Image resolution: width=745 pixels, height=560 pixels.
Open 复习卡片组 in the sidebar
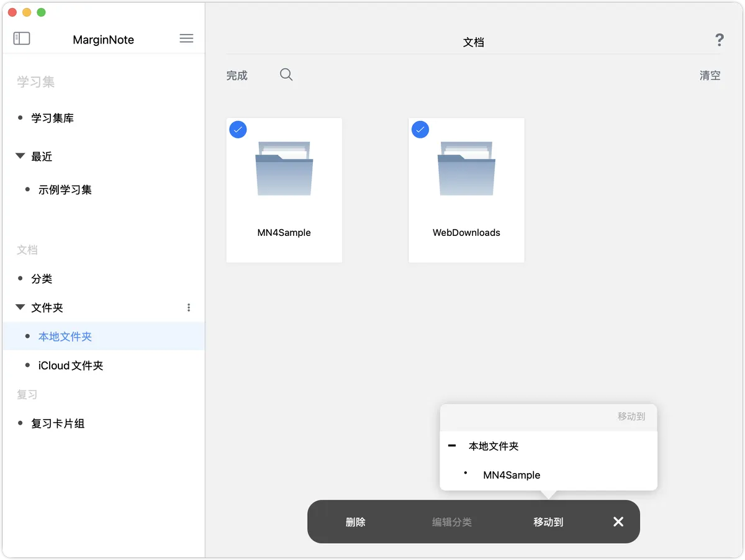(58, 423)
